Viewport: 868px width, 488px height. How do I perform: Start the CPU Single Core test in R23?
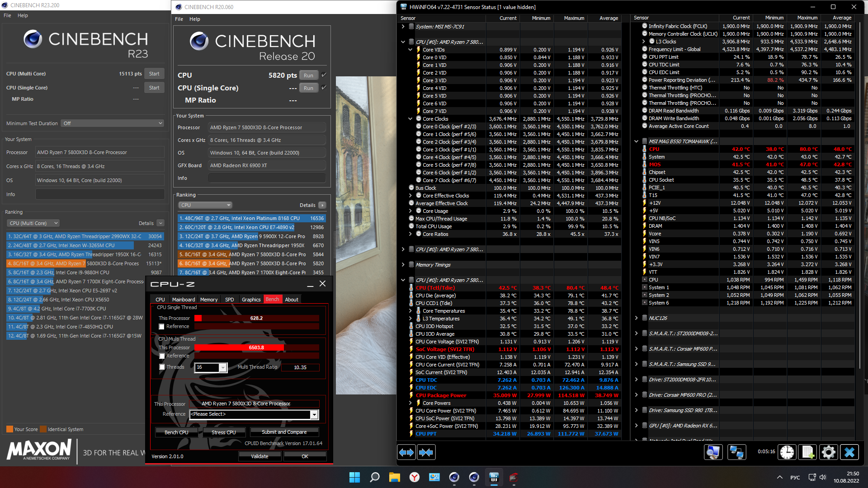[154, 88]
